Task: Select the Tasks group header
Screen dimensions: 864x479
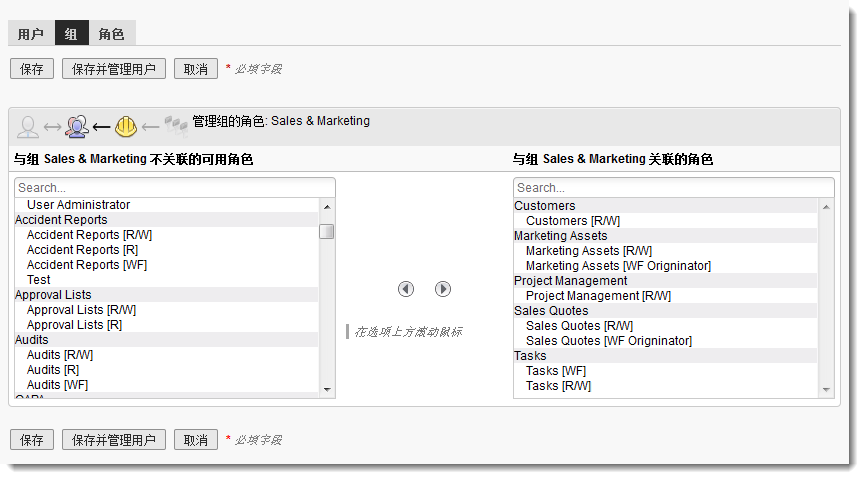Action: (x=666, y=356)
